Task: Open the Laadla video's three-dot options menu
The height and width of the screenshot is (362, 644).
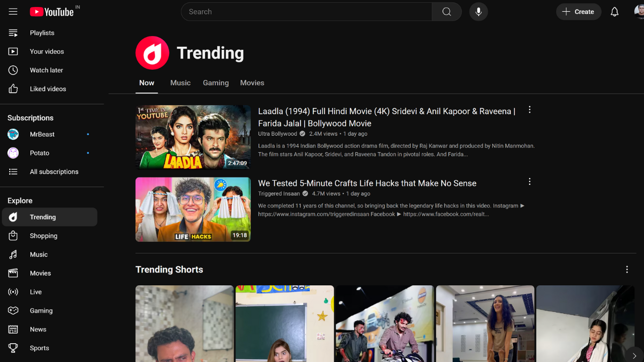Action: tap(529, 110)
